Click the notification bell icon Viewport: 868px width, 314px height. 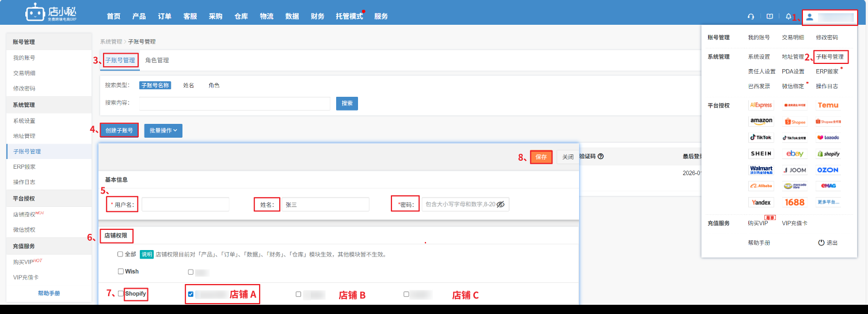click(789, 17)
